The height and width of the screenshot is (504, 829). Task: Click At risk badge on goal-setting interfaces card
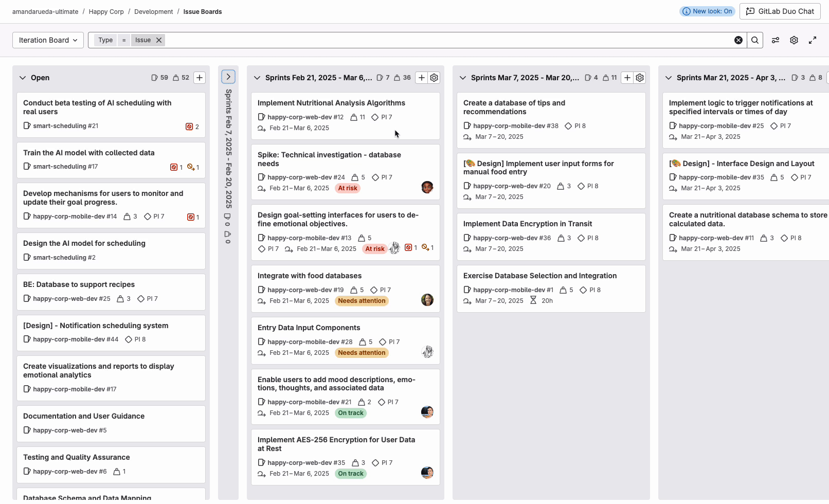tap(375, 249)
